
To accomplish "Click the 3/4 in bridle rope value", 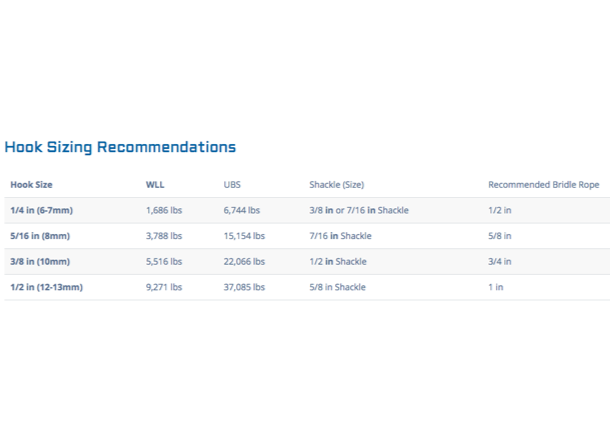I will click(x=500, y=262).
